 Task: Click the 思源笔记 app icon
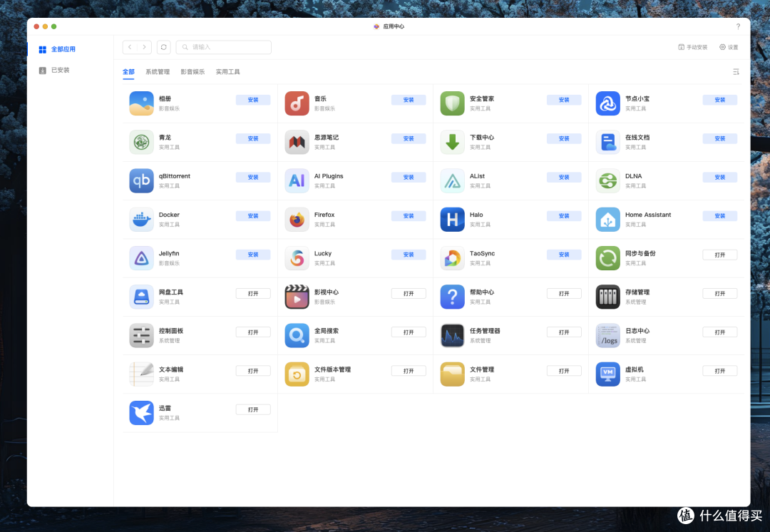[297, 142]
